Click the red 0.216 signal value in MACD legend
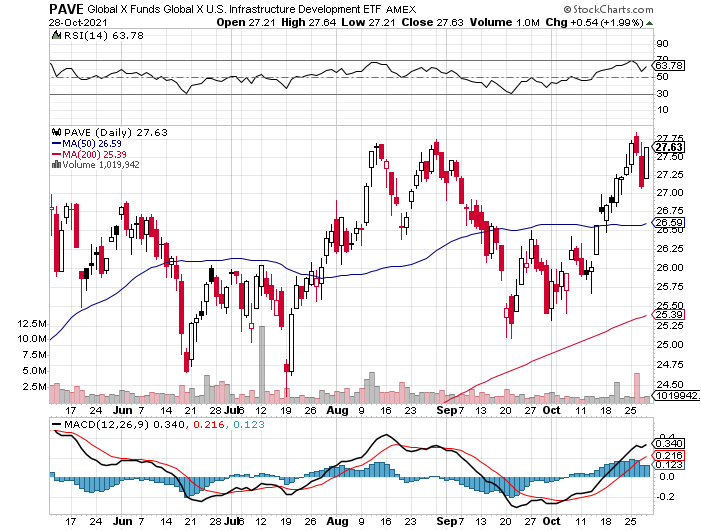This screenshot has width=701, height=531. click(208, 424)
